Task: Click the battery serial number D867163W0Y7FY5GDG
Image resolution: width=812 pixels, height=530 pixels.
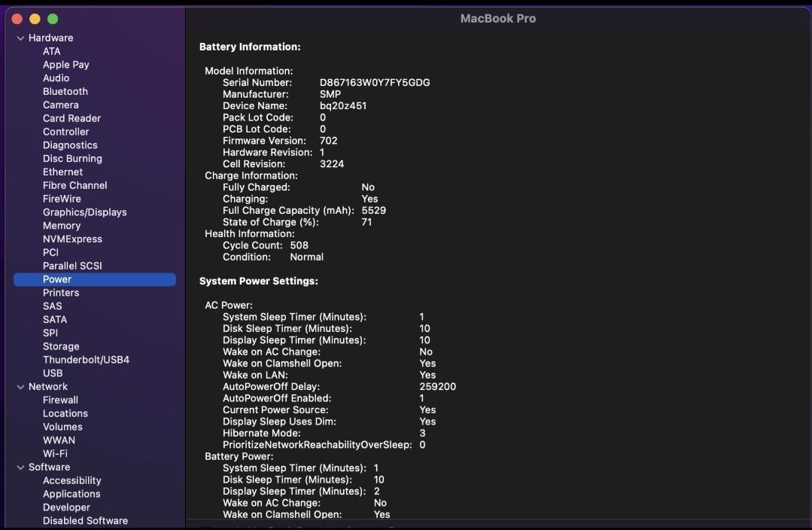Action: click(x=375, y=83)
